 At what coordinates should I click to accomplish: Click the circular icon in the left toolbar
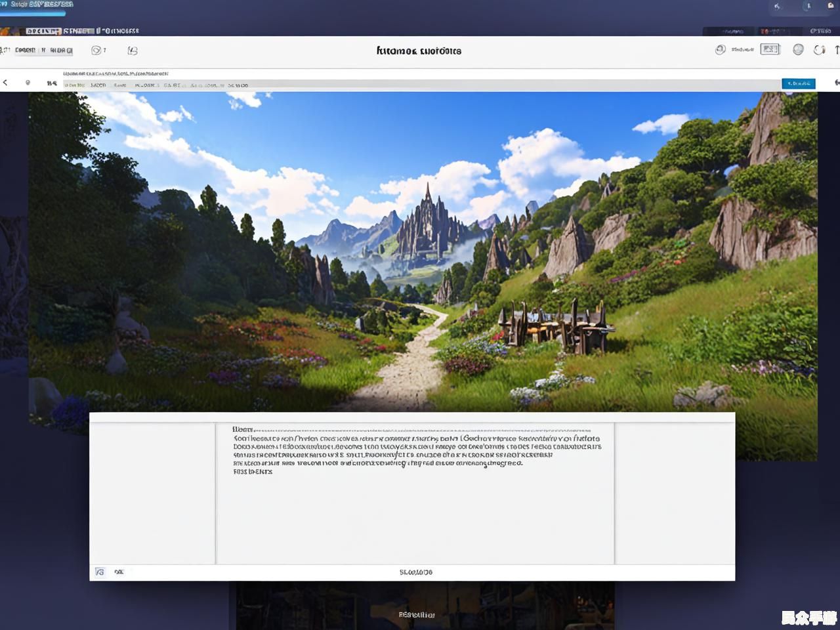96,51
